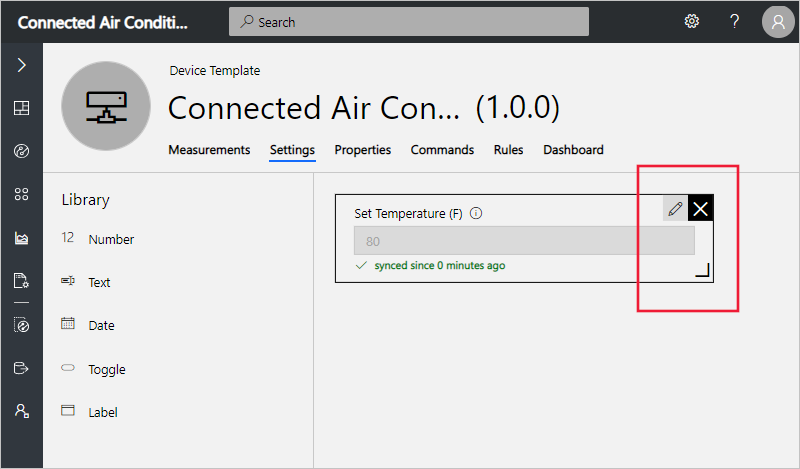Open Administration user icon in sidebar
This screenshot has width=800, height=469.
[21, 411]
